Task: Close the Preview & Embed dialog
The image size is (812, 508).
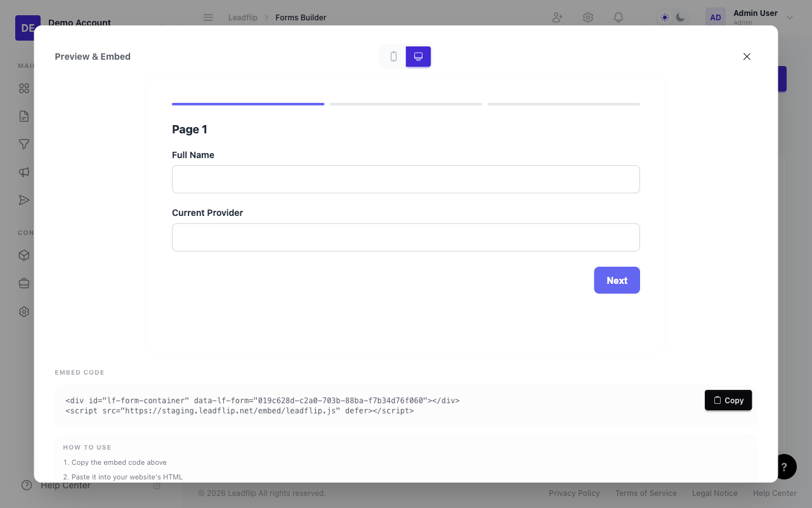Action: (747, 57)
